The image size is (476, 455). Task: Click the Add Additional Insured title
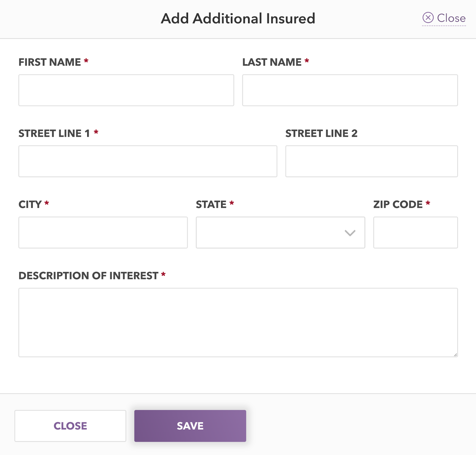238,18
